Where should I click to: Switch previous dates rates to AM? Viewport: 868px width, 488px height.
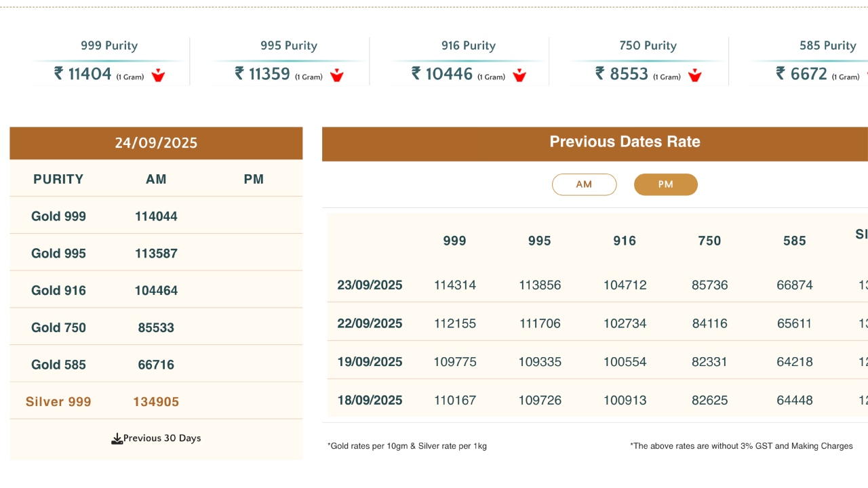click(x=584, y=184)
